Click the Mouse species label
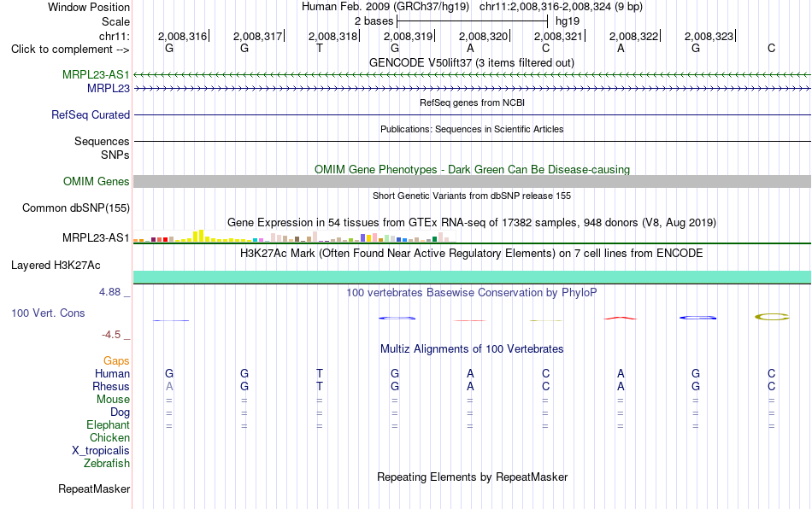The width and height of the screenshot is (812, 509). coord(113,400)
